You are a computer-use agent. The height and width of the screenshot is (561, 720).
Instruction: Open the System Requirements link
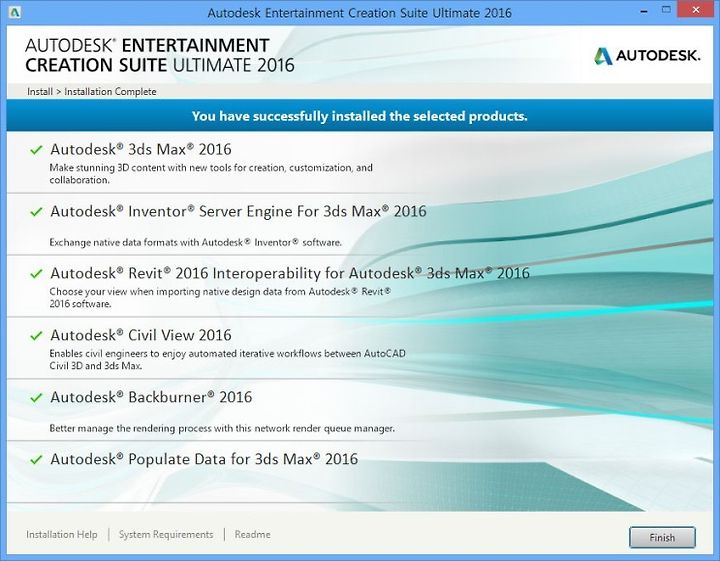click(x=166, y=534)
